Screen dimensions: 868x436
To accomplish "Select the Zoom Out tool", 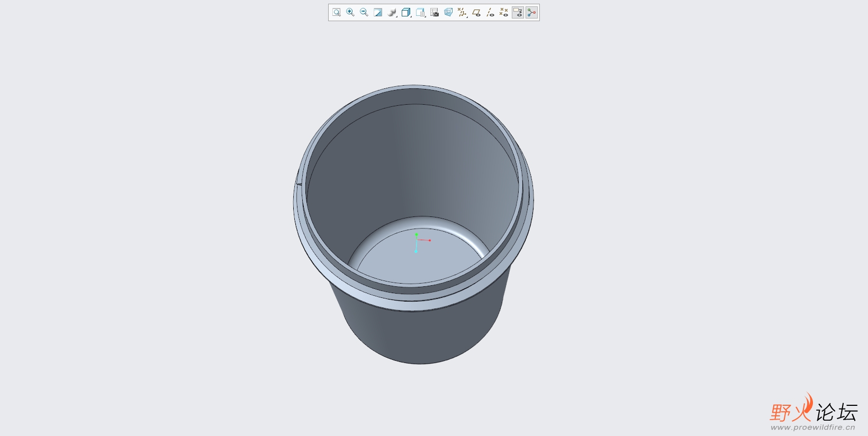I will coord(364,12).
